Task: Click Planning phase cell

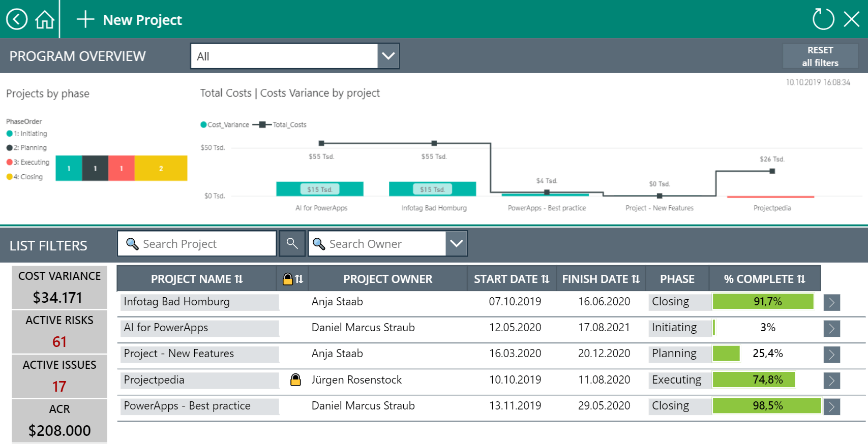Action: tap(679, 354)
